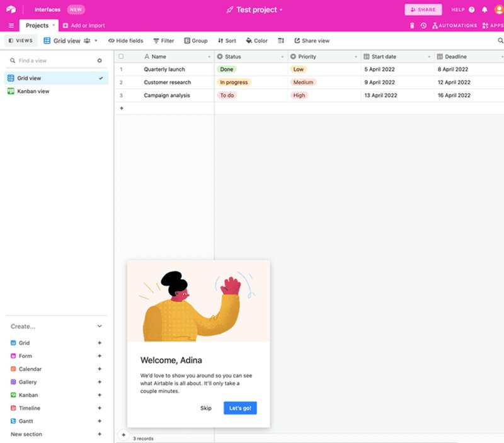Select the Kanban view in sidebar
This screenshot has width=504, height=443.
tap(33, 91)
